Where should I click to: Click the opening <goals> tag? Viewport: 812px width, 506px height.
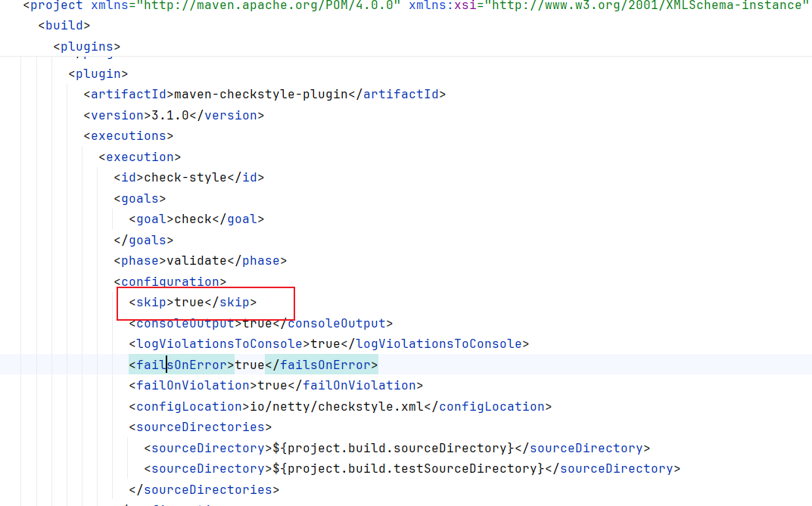pyautogui.click(x=139, y=199)
